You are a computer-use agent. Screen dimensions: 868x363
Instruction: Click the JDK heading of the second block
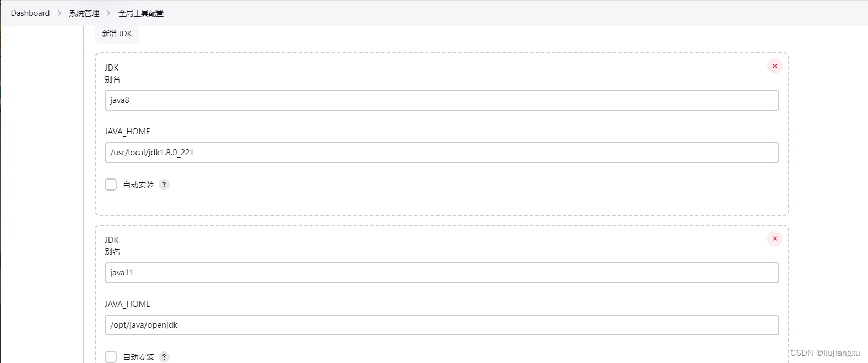point(111,240)
